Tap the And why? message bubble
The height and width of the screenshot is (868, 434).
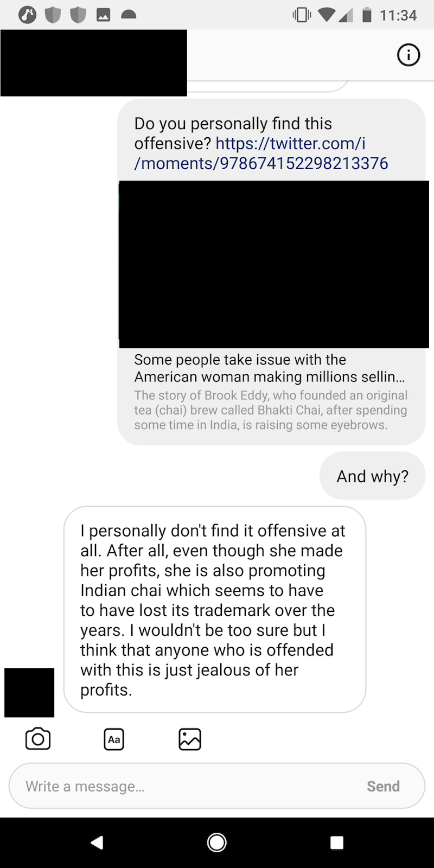pyautogui.click(x=373, y=476)
